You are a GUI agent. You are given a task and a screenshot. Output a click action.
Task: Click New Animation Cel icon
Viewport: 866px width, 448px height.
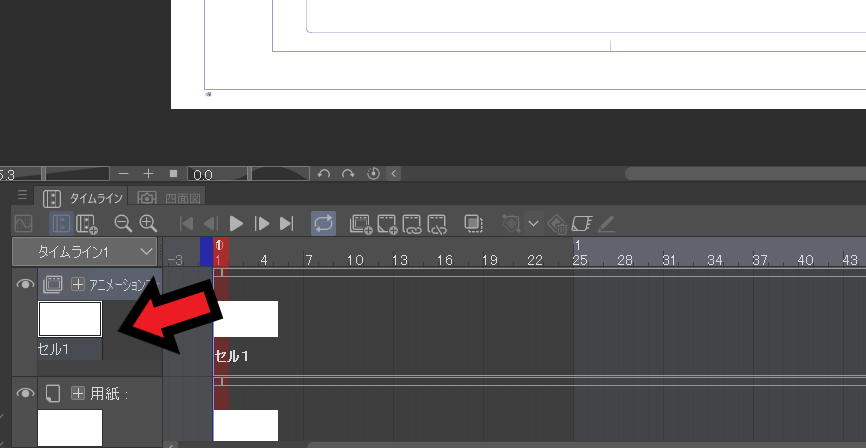point(387,224)
